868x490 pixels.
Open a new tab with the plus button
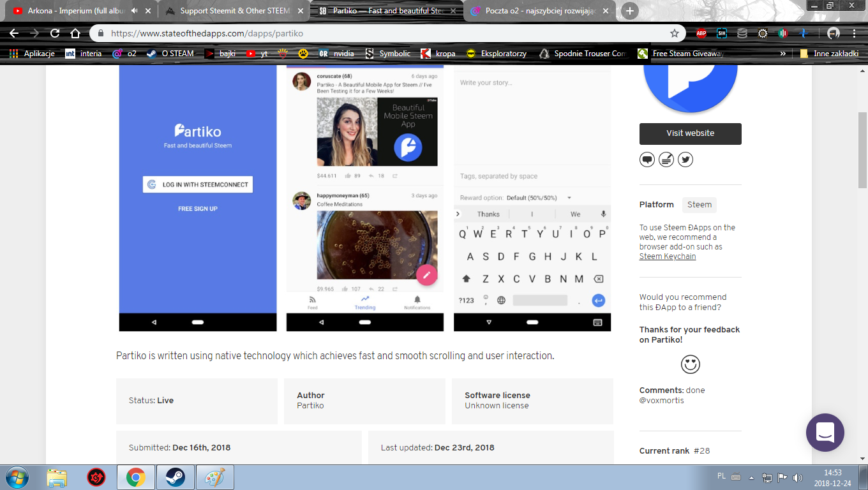pyautogui.click(x=630, y=11)
